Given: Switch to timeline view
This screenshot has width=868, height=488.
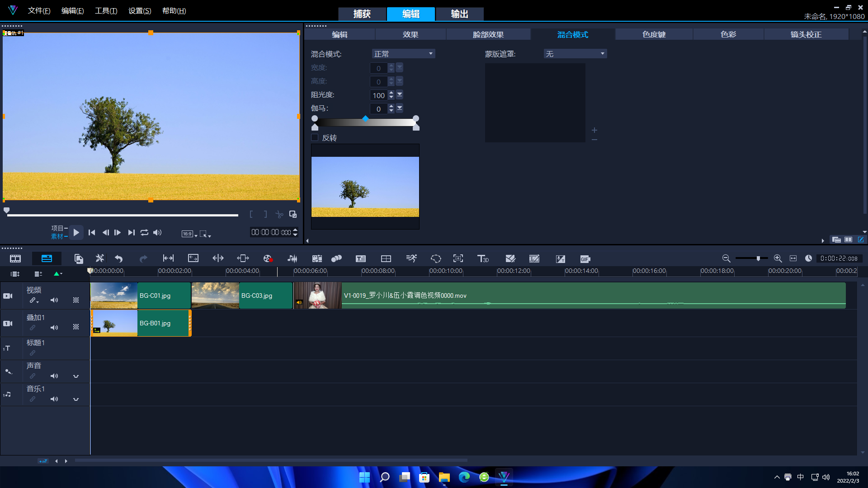Looking at the screenshot, I should pos(47,258).
